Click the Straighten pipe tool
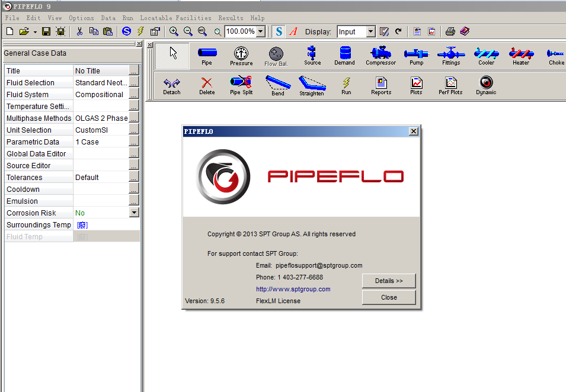Screen dimensions: 566x392 pos(312,86)
